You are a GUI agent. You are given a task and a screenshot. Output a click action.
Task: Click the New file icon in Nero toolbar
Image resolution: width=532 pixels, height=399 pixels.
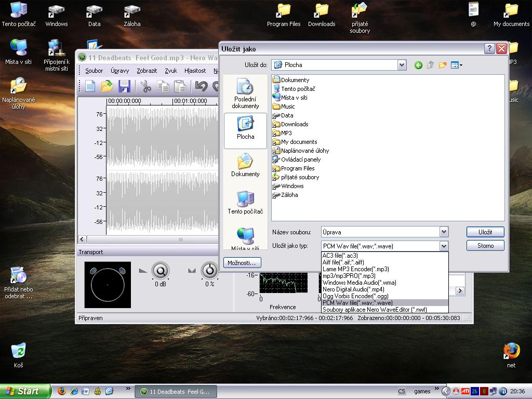tap(90, 86)
